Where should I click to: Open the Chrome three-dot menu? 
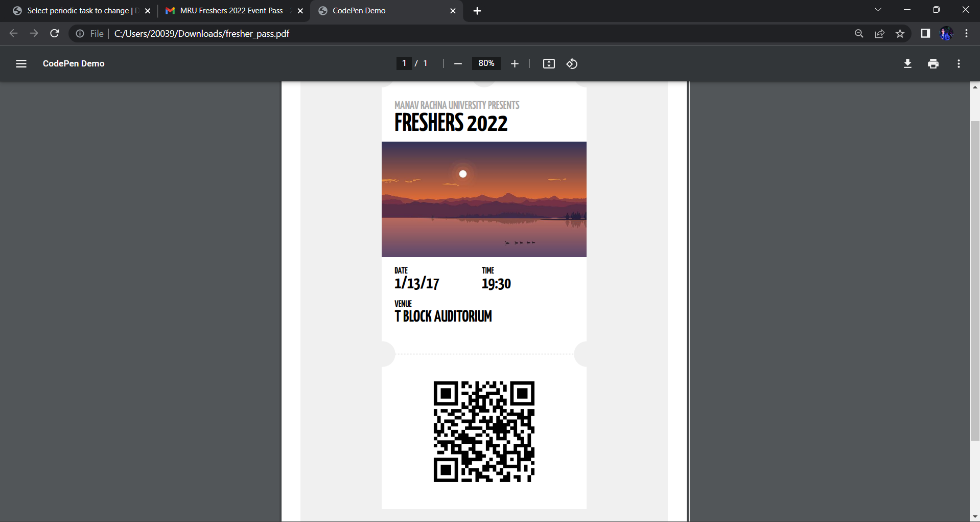(x=966, y=33)
